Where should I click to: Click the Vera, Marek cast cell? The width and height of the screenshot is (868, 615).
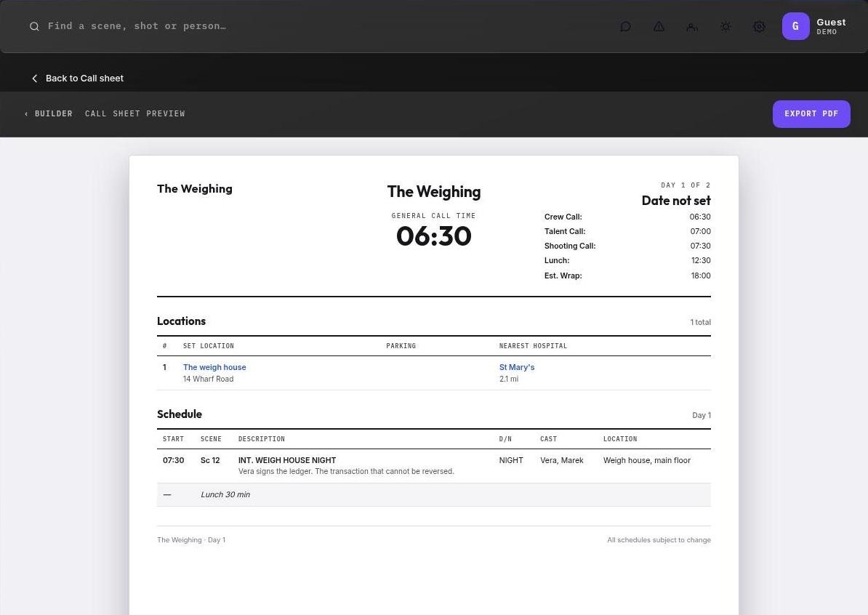pos(562,461)
